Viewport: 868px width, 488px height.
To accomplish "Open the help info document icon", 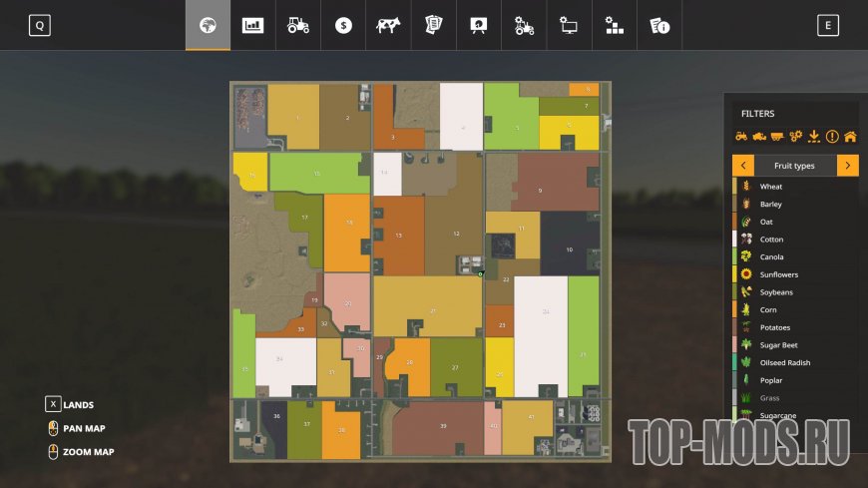I will coord(658,26).
